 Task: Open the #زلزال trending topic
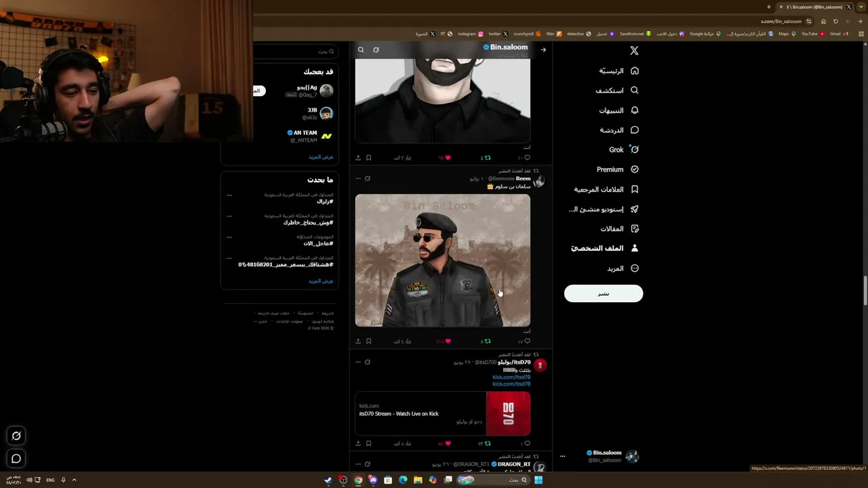tap(325, 201)
